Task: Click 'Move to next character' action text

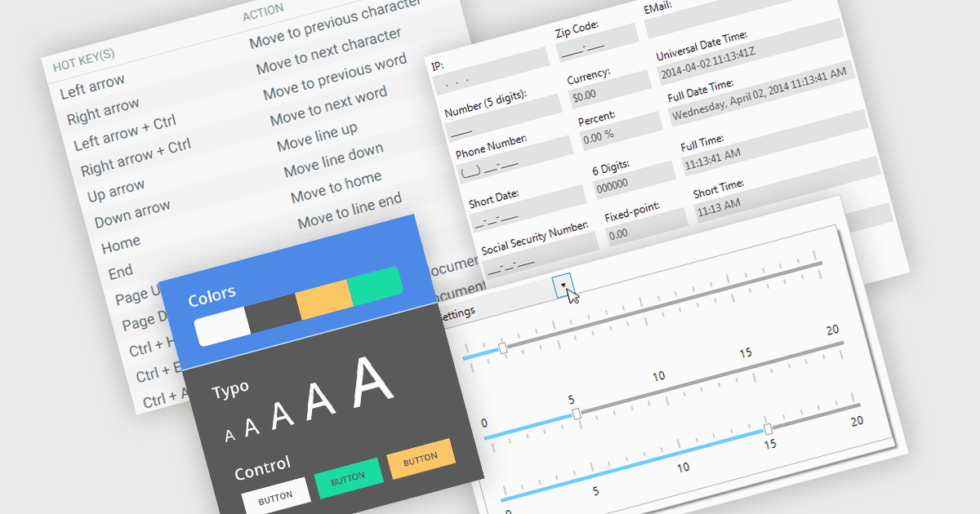Action: click(329, 51)
